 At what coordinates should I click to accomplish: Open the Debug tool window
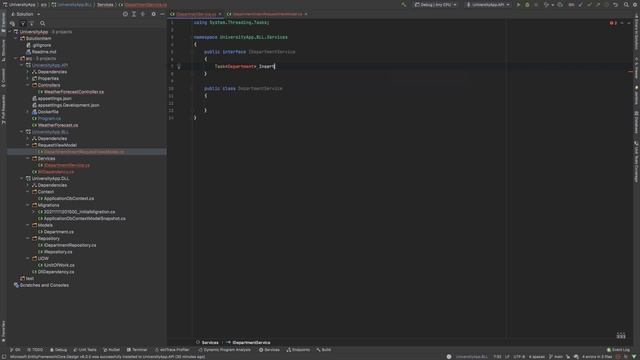pos(58,350)
